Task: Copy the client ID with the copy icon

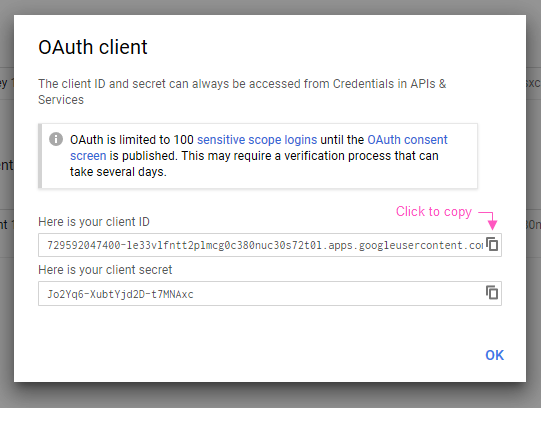Action: [492, 244]
